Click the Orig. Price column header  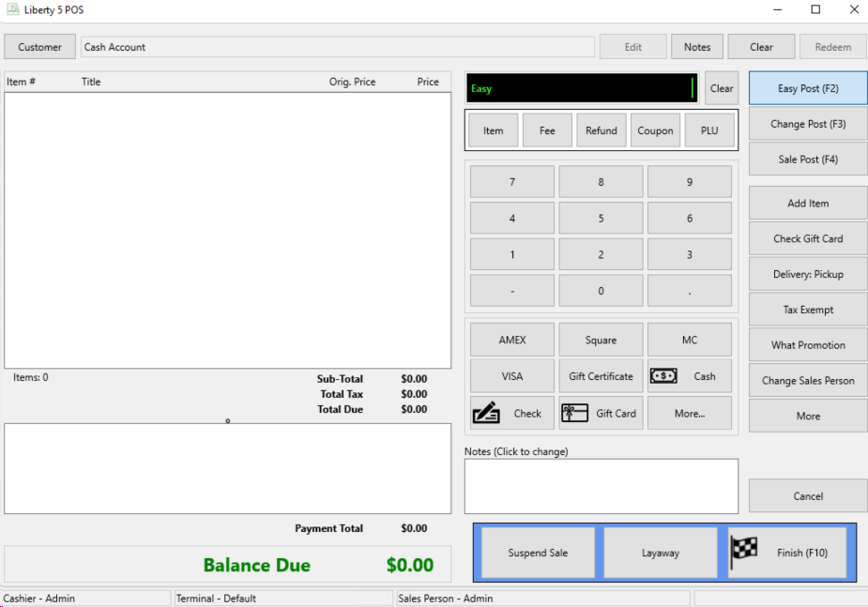tap(352, 82)
